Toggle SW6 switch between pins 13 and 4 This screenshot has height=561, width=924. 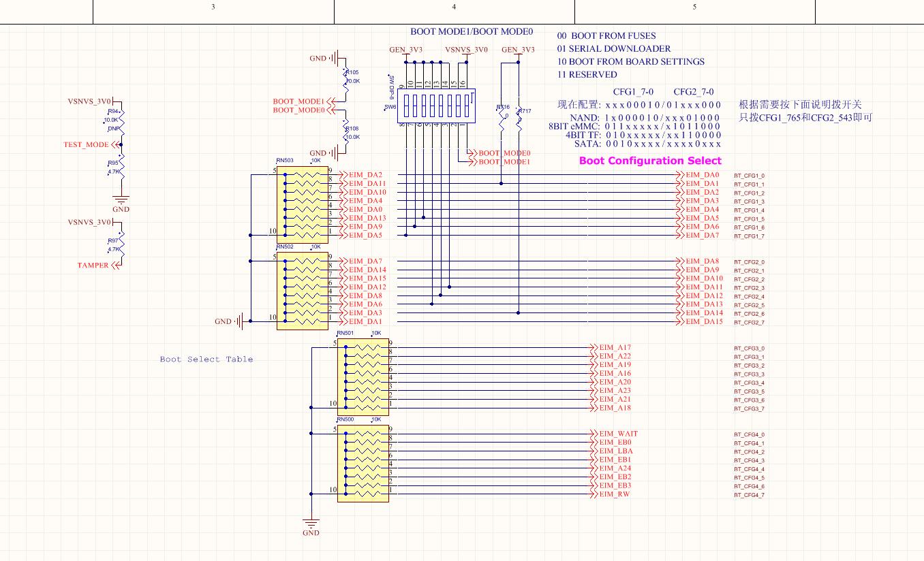pos(440,106)
